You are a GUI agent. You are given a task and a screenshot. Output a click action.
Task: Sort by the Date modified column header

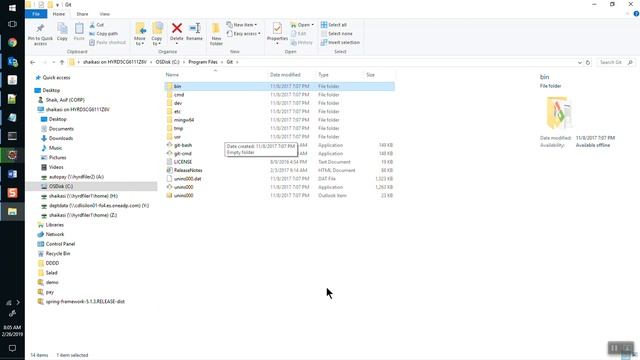click(x=285, y=75)
